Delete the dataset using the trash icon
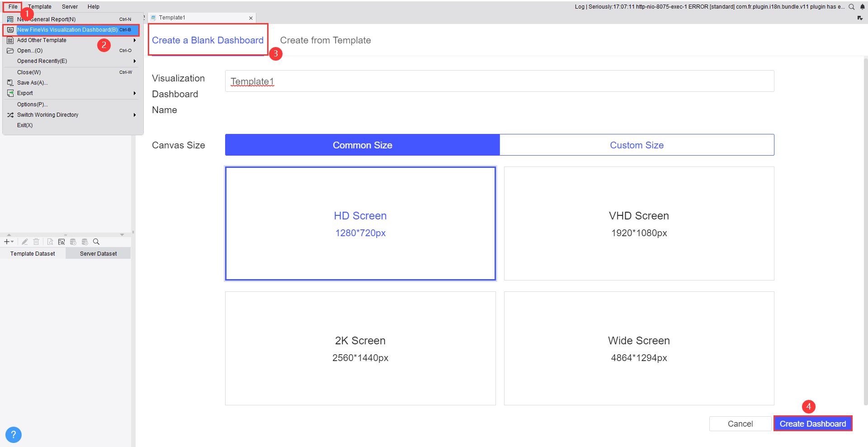 tap(36, 242)
